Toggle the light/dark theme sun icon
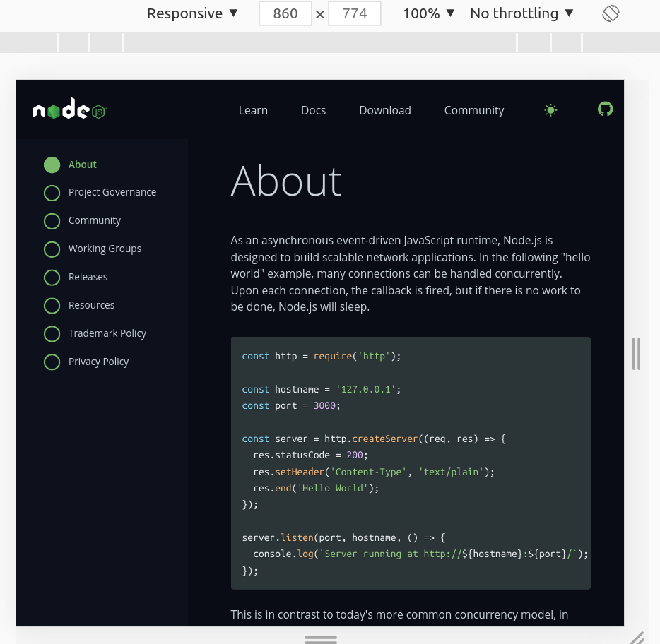This screenshot has height=644, width=660. coord(550,110)
